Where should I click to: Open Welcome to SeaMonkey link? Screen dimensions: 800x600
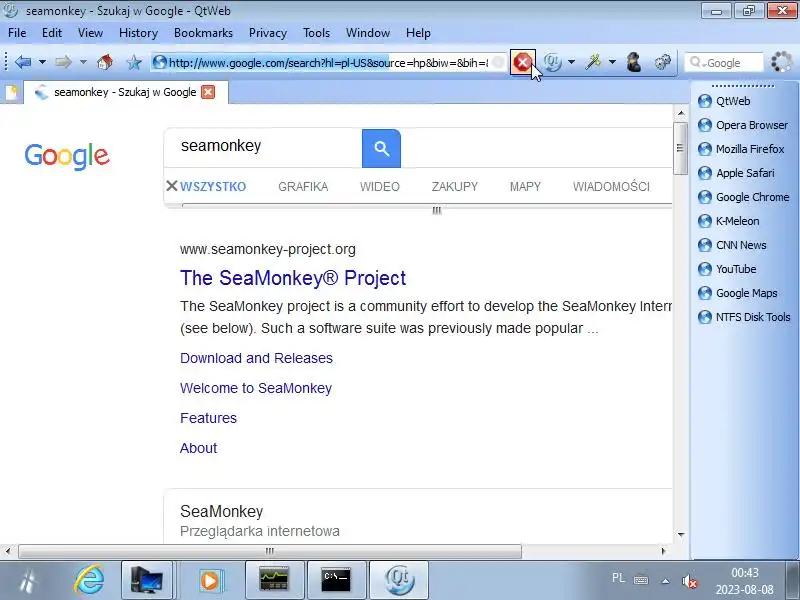(x=256, y=388)
